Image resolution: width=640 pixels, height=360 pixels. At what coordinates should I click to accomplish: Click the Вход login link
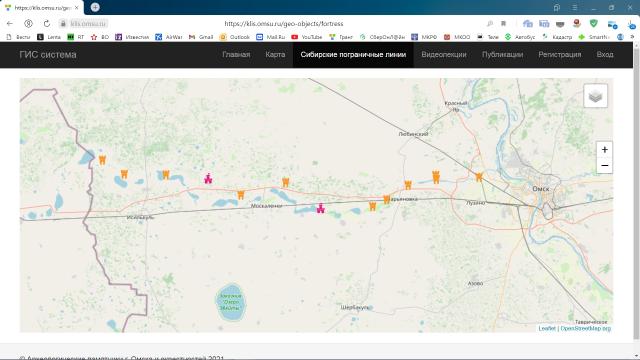coord(604,55)
